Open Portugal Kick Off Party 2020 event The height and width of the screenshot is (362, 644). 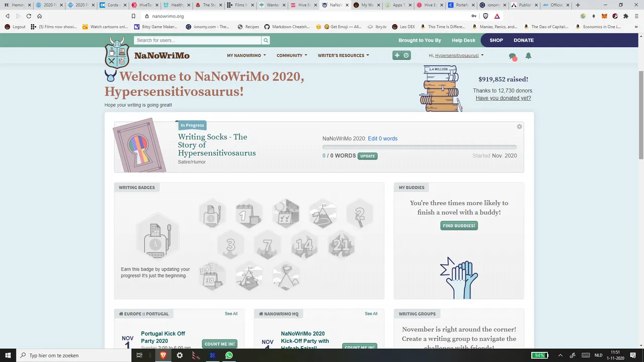163,337
